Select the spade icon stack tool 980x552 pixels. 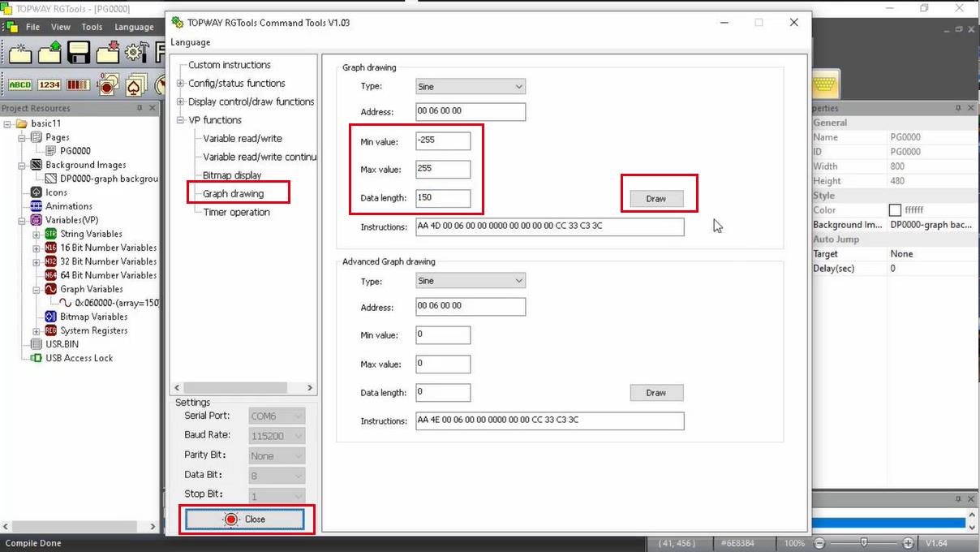point(135,84)
